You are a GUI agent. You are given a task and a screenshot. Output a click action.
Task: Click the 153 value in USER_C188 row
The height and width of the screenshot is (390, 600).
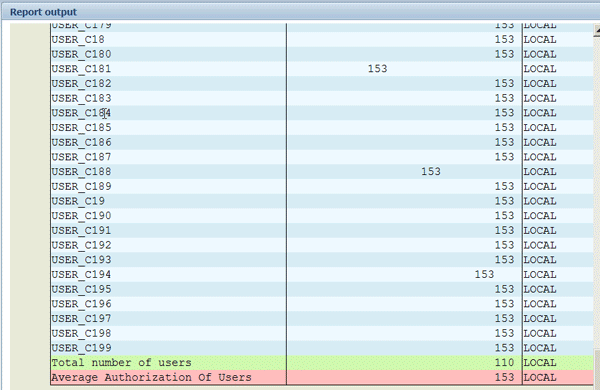431,171
